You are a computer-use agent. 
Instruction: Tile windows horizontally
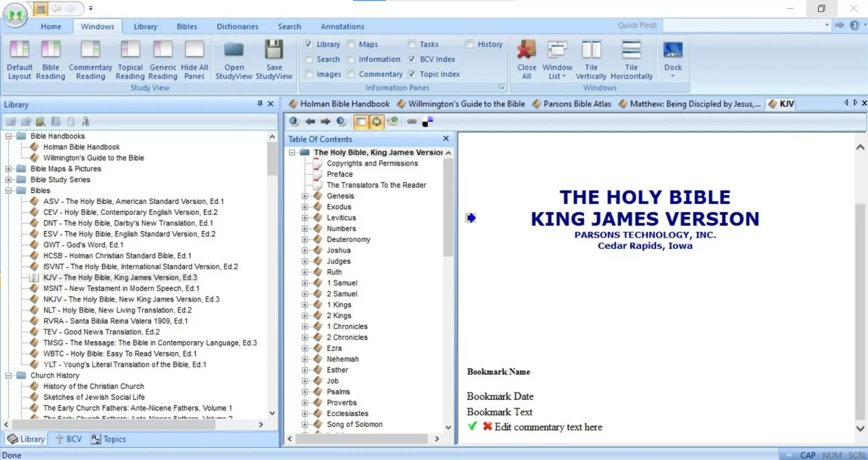(x=631, y=60)
